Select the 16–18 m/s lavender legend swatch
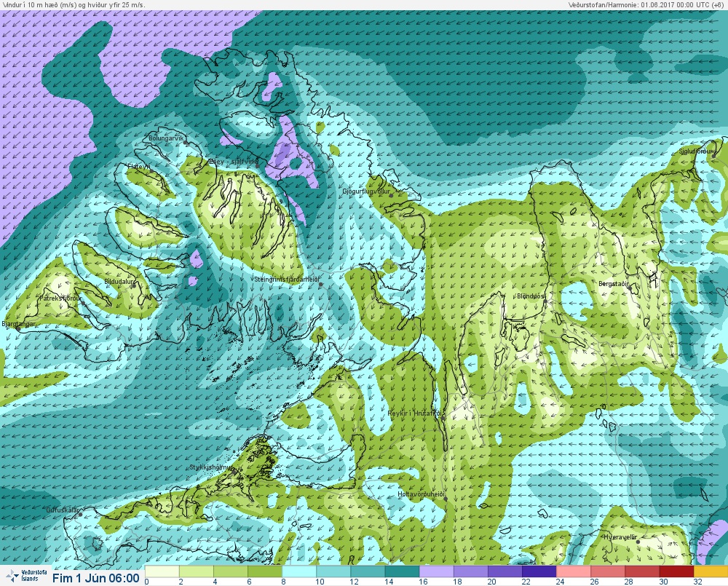This screenshot has height=586, width=728. pos(437,571)
